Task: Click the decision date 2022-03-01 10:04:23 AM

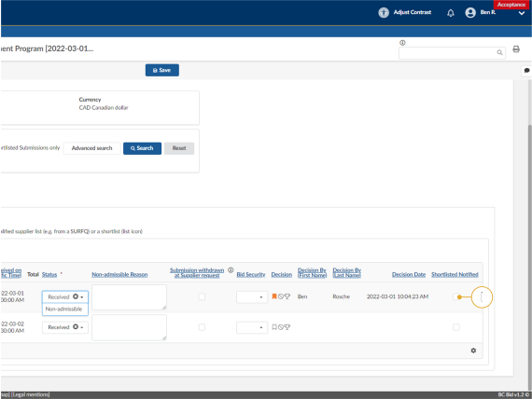Action: (x=398, y=296)
